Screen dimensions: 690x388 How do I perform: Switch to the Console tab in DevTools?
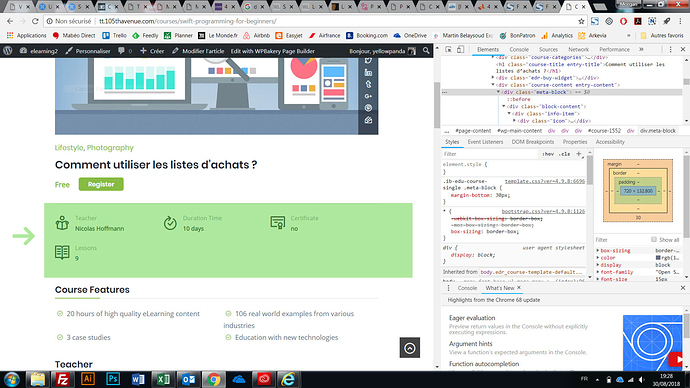click(x=519, y=50)
